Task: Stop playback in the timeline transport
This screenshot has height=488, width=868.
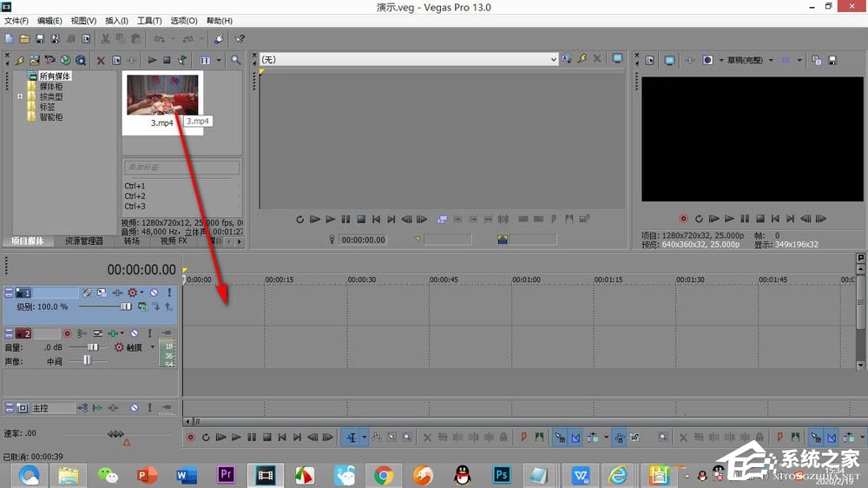Action: [266, 438]
